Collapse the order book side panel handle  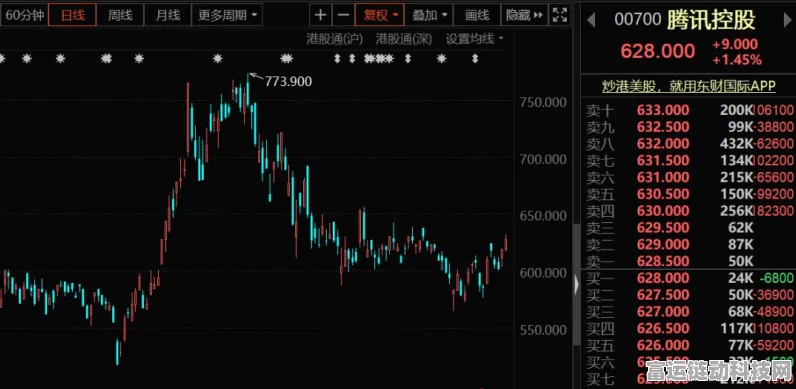pos(576,284)
